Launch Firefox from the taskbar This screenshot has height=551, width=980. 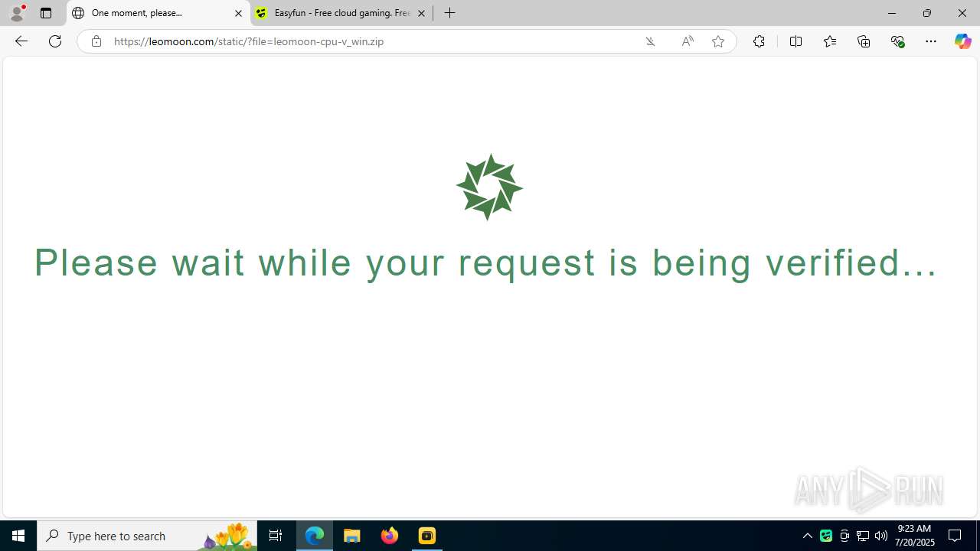click(390, 536)
